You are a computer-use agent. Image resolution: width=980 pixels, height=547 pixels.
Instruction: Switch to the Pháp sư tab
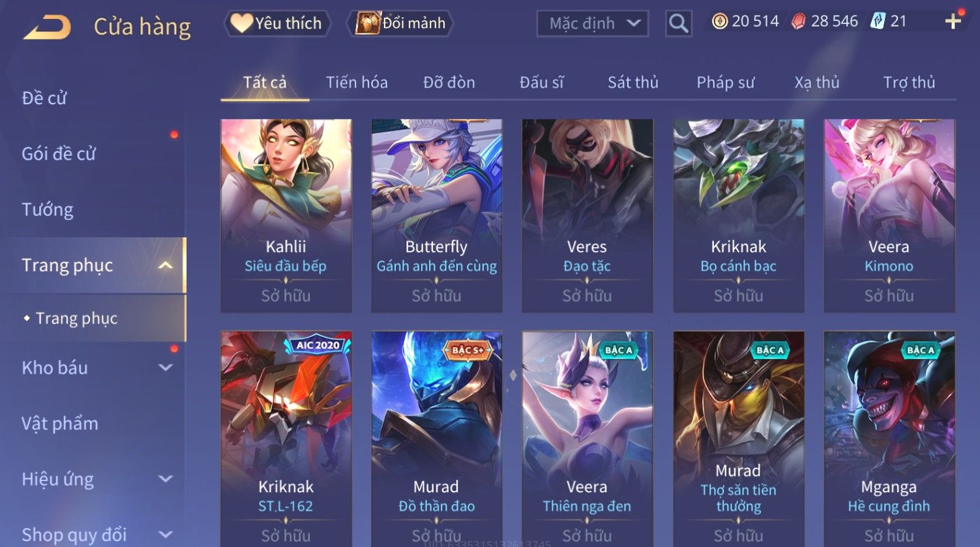[x=725, y=83]
